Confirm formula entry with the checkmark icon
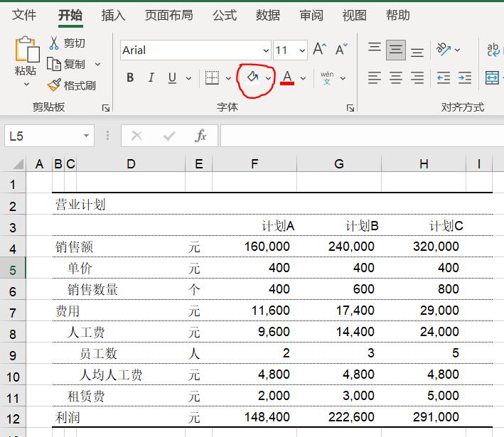 click(169, 136)
